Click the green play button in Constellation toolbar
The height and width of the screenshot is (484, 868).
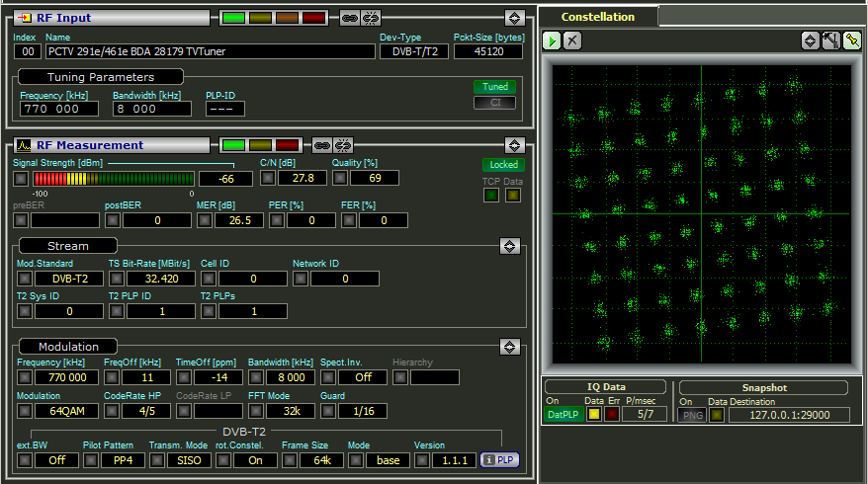[553, 40]
